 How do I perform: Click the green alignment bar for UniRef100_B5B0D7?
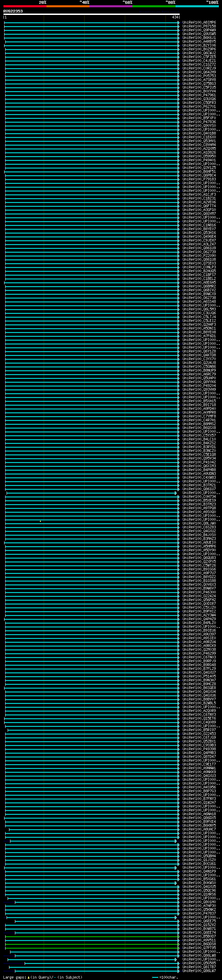click(x=92, y=936)
